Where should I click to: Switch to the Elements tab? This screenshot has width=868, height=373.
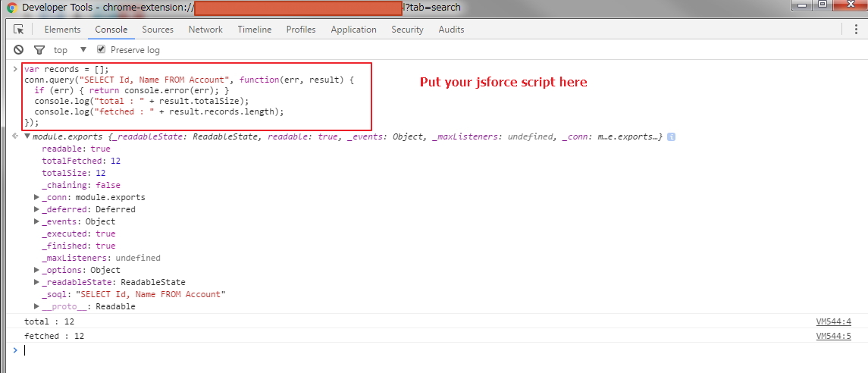63,30
